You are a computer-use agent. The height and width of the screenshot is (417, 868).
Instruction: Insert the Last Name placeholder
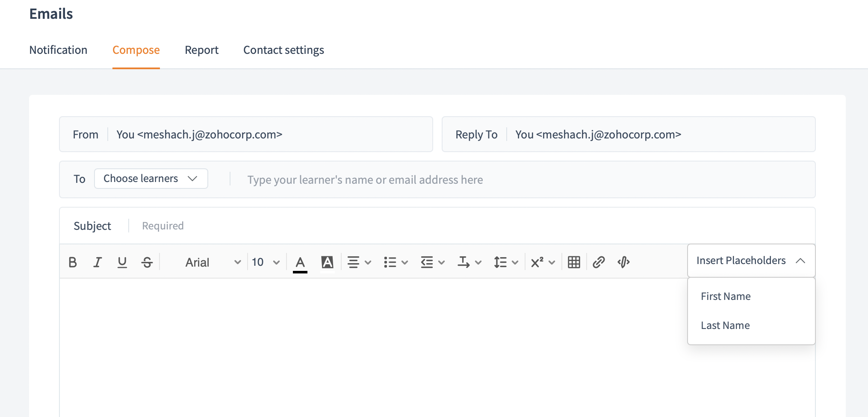725,325
